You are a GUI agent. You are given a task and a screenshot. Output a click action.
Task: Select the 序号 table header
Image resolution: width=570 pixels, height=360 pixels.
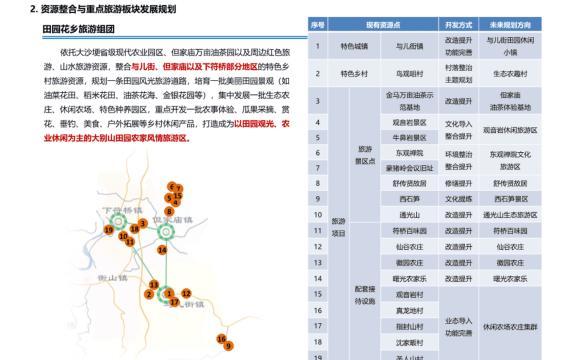(x=318, y=25)
